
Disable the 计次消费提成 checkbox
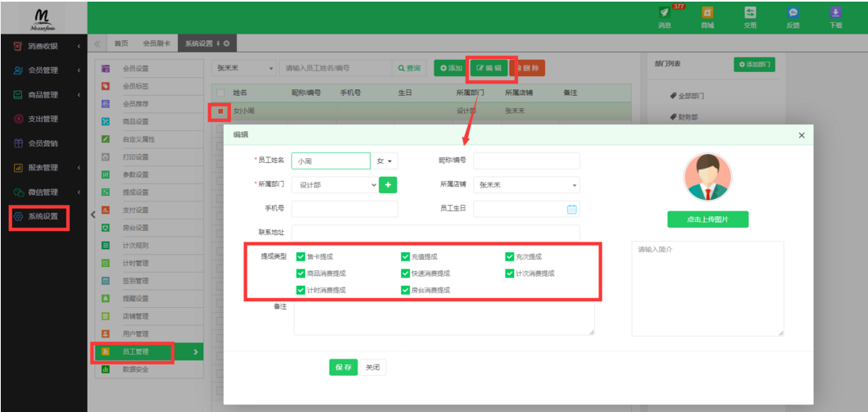coord(510,274)
